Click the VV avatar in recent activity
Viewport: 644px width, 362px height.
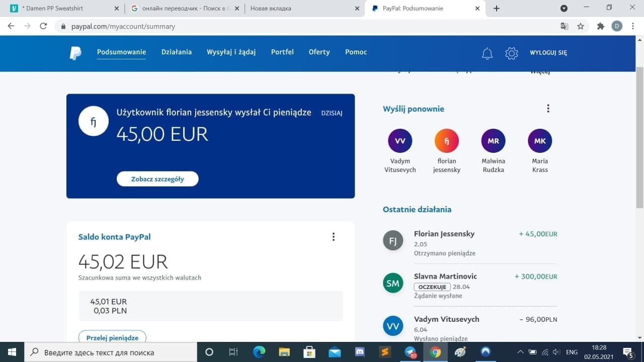pos(393,326)
